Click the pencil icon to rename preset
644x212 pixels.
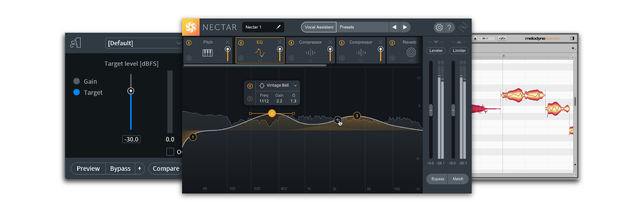pos(278,27)
